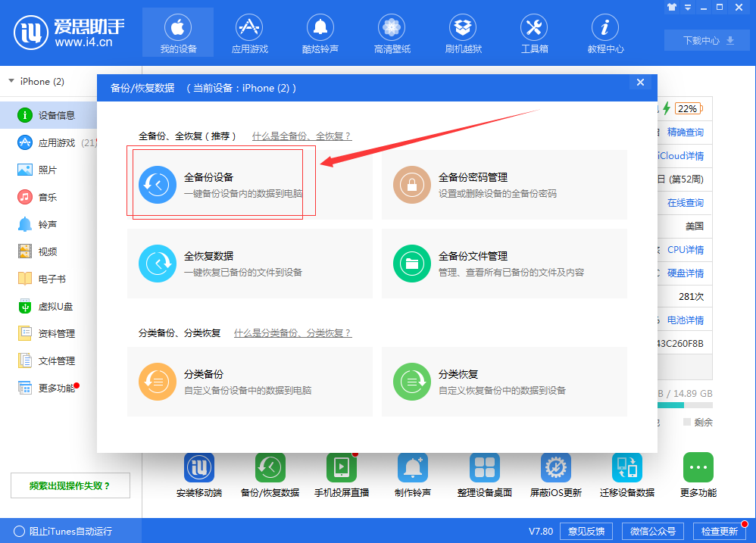Open 全备份密码管理 lock option
This screenshot has width=756, height=543.
click(505, 185)
